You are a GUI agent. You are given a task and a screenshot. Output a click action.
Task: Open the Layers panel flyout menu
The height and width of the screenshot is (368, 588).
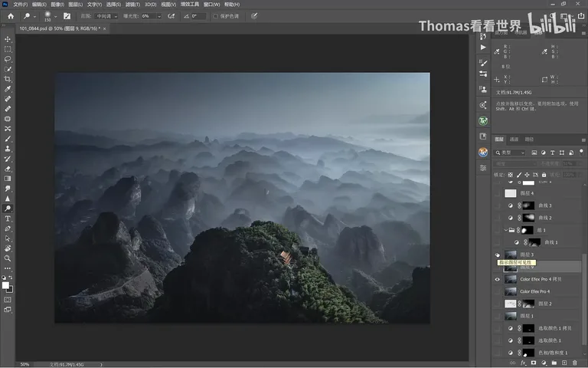(x=583, y=140)
